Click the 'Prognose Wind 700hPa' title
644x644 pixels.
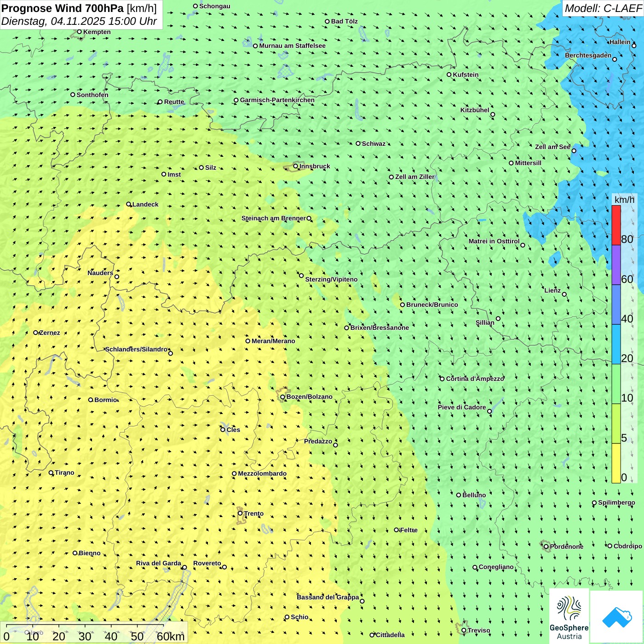click(63, 8)
